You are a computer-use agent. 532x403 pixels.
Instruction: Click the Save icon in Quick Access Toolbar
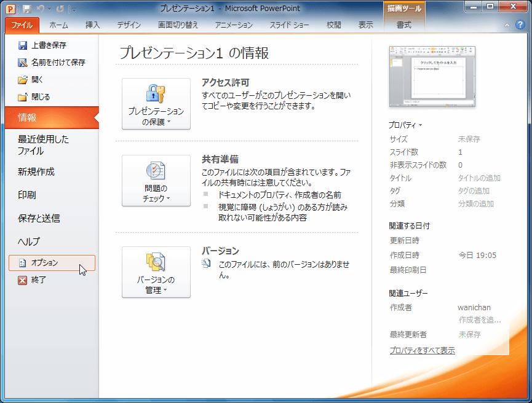[27, 9]
